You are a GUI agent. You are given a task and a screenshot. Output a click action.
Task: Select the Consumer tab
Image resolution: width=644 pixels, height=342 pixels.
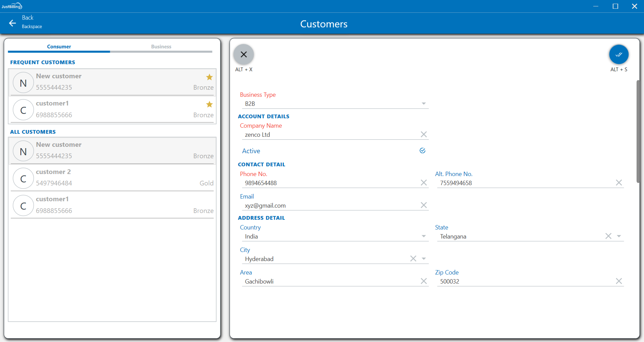(59, 47)
